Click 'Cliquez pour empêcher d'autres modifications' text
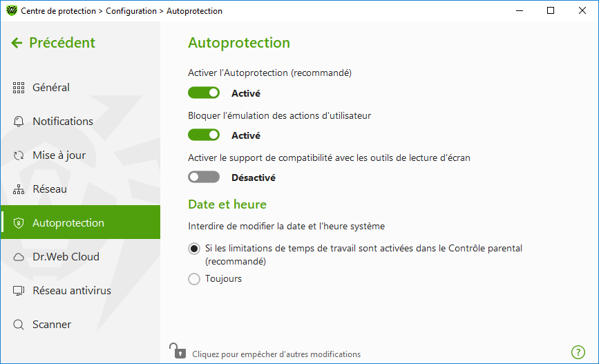Image resolution: width=599 pixels, height=364 pixels. tap(276, 354)
